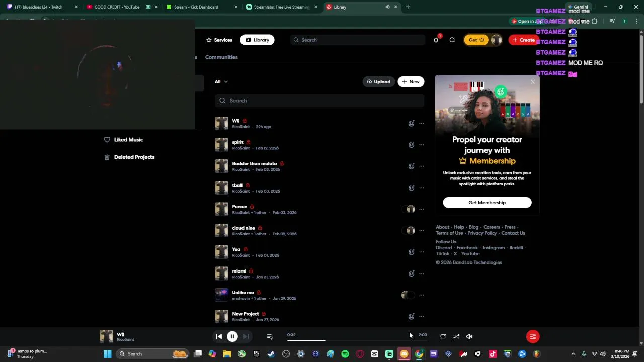Open the chat messages icon

coord(452,40)
